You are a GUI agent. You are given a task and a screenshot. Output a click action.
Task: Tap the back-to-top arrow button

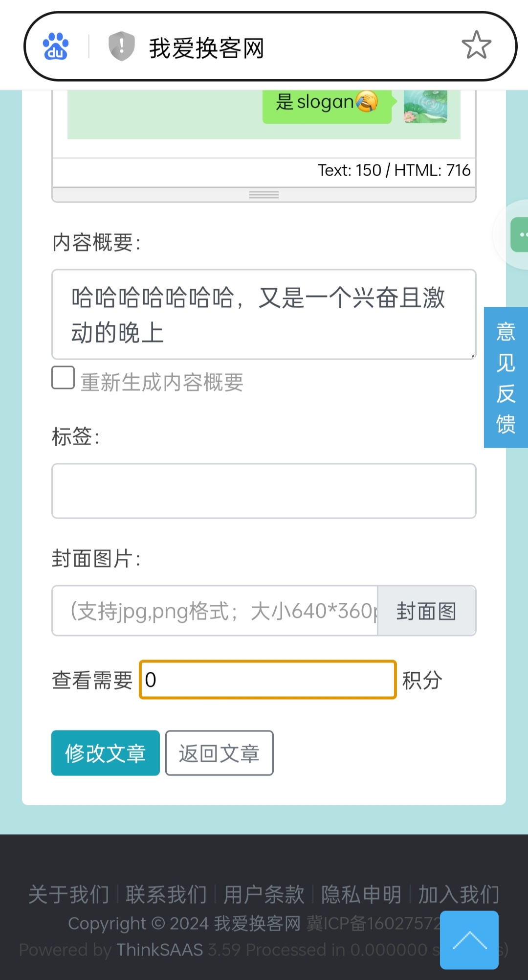point(469,940)
